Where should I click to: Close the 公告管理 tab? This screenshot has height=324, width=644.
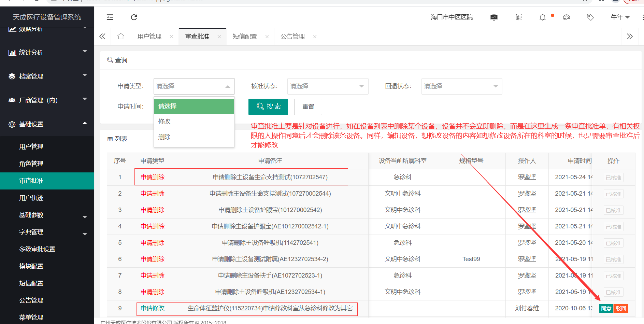[315, 37]
